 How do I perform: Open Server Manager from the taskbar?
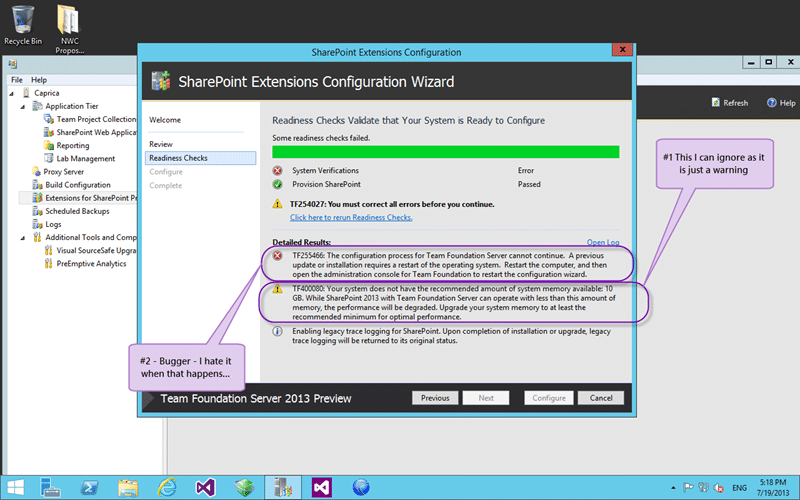click(50, 487)
